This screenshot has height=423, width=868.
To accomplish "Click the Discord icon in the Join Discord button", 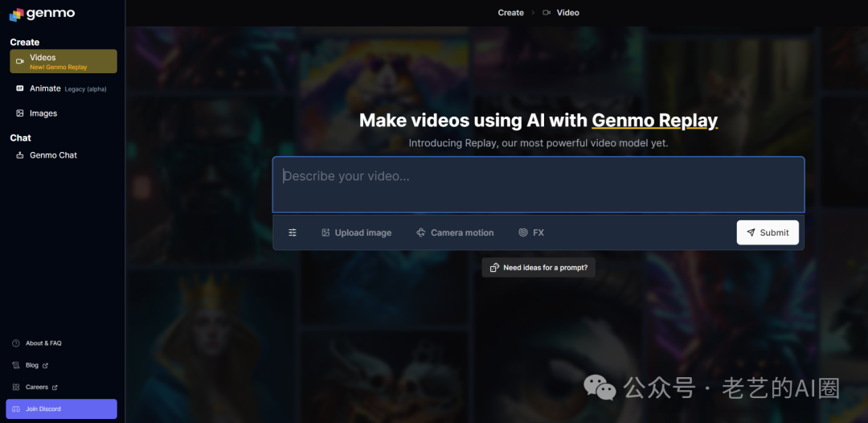I will [16, 409].
